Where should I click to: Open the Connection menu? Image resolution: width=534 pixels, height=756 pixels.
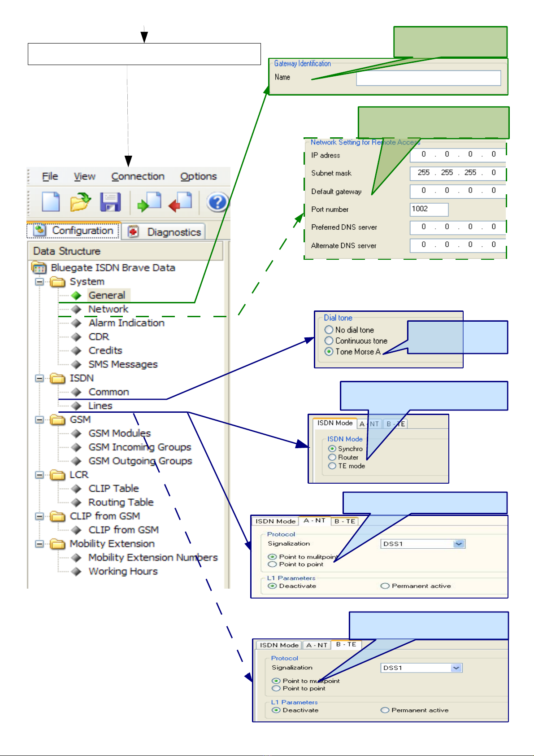click(x=138, y=176)
